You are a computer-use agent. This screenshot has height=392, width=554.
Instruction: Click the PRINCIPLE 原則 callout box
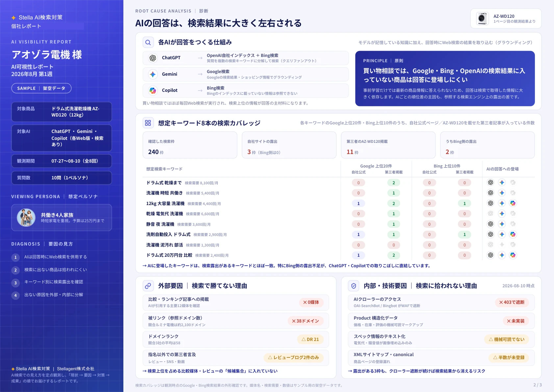click(445, 78)
